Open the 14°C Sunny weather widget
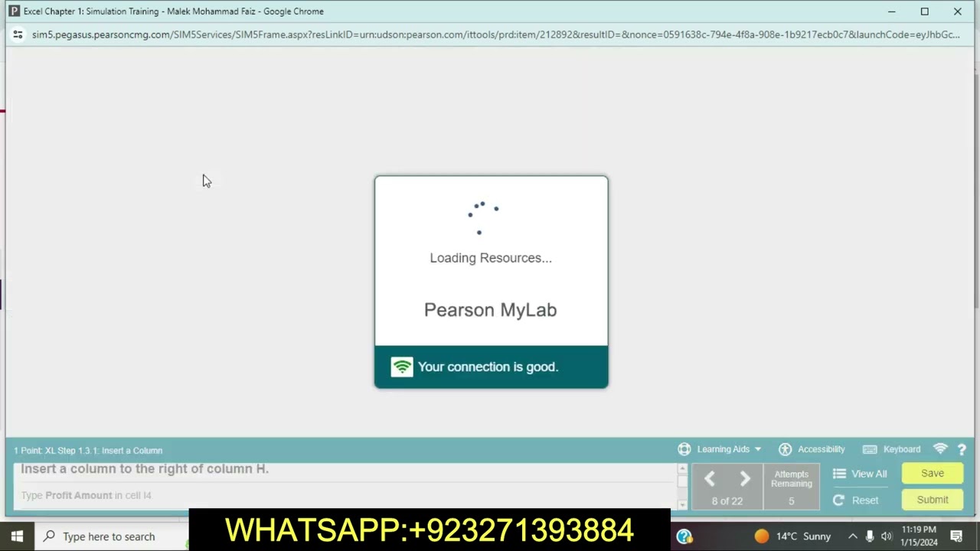The image size is (980, 551). (x=792, y=536)
